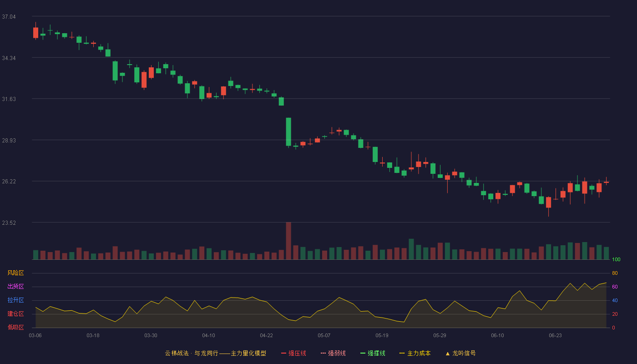
Task: Click the 28.93 price axis label
Action: (9, 141)
